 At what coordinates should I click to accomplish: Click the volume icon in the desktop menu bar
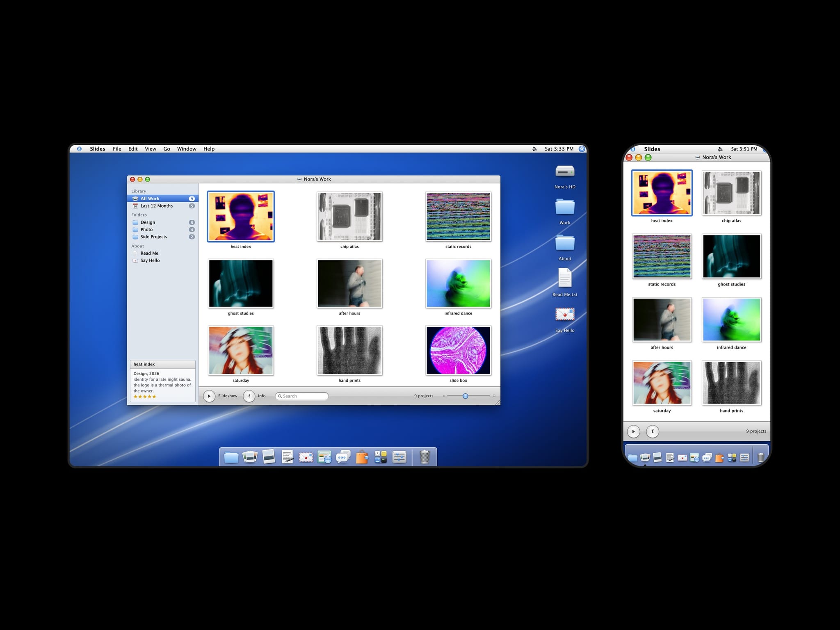[534, 149]
